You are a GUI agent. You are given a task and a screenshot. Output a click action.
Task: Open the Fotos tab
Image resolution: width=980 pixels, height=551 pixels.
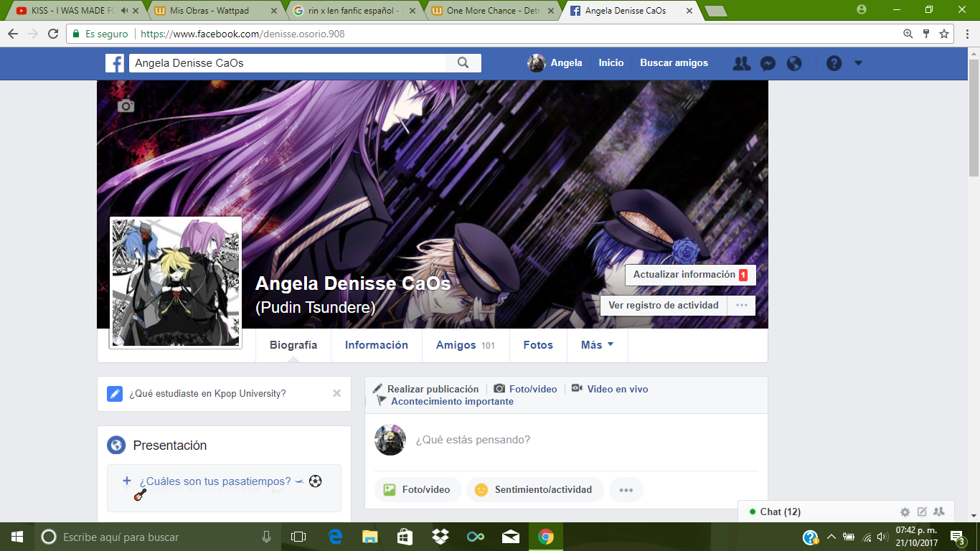[538, 345]
